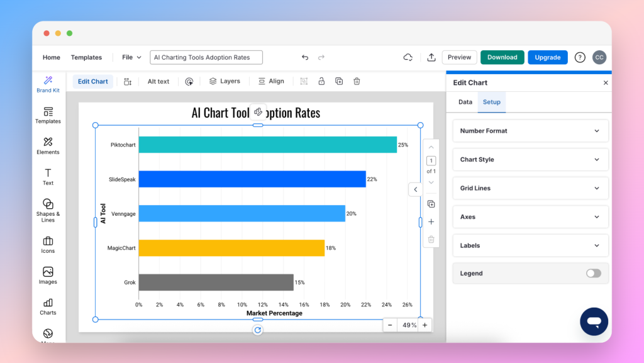Click the animation cursor icon after Alt text
The image size is (644, 363).
(189, 81)
